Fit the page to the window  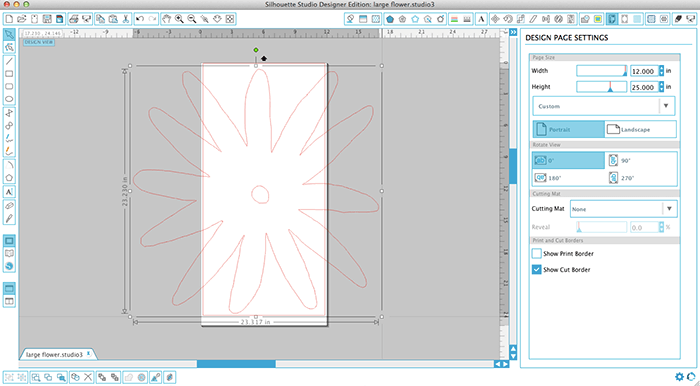[229, 19]
